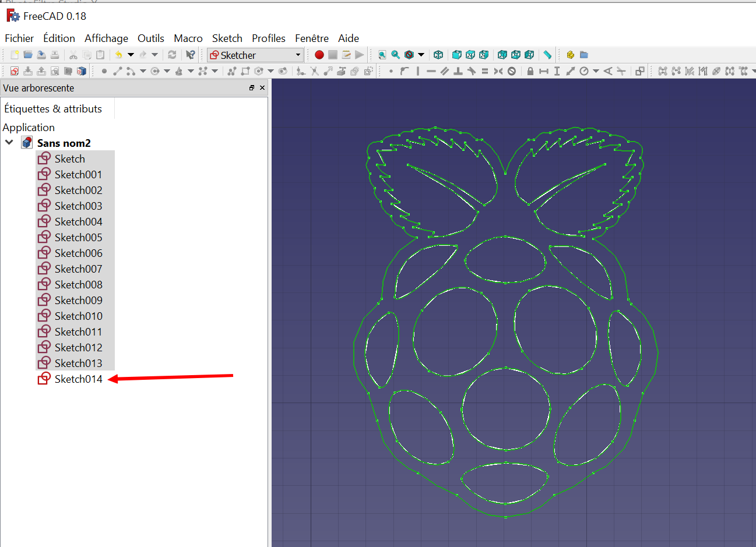
Task: Open the Macro menu
Action: [188, 38]
